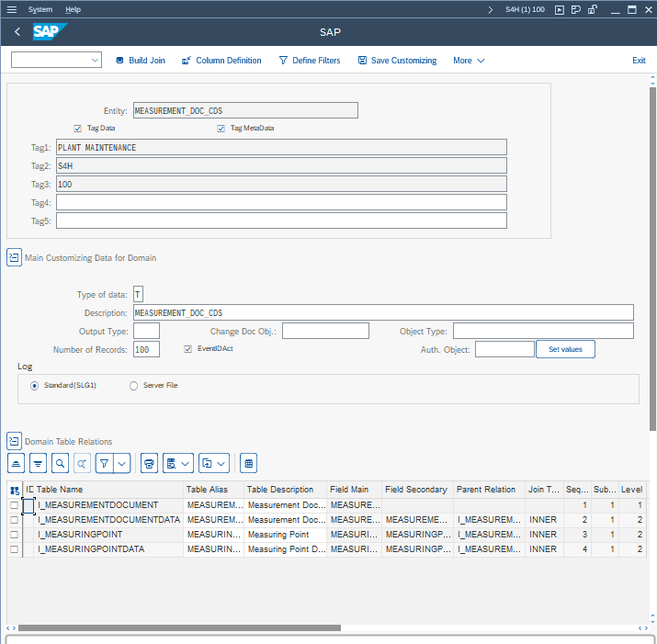
Task: Expand the More menu in toolbar
Action: 469,61
